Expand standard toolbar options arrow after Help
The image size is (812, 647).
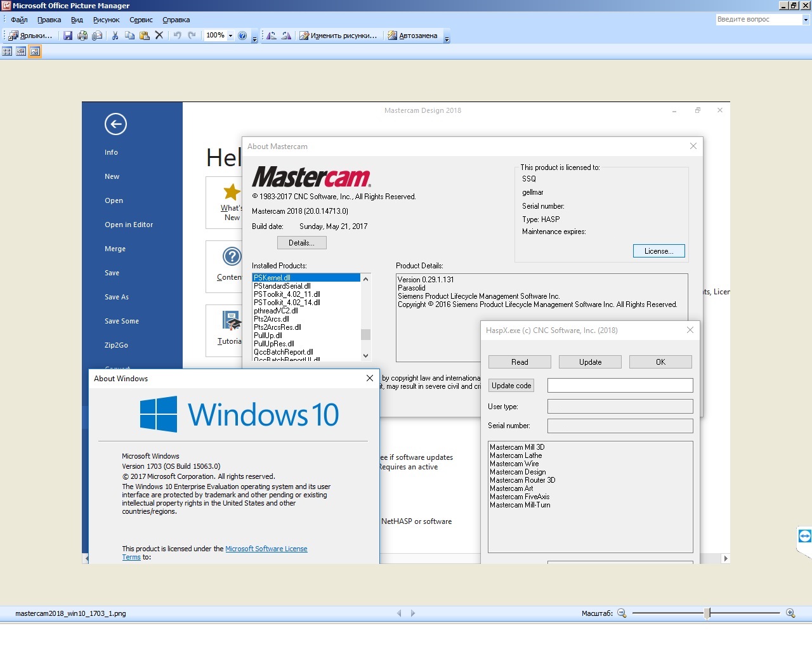coord(254,37)
